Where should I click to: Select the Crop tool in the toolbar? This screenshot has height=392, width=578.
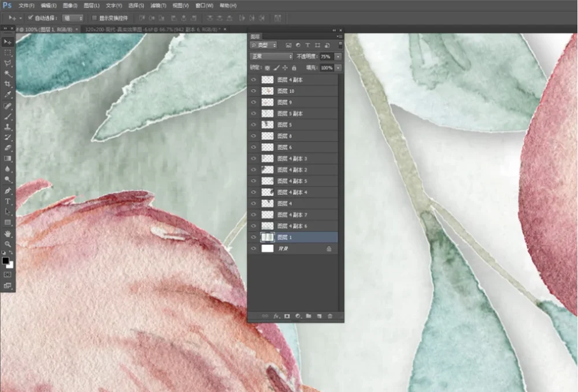point(8,84)
